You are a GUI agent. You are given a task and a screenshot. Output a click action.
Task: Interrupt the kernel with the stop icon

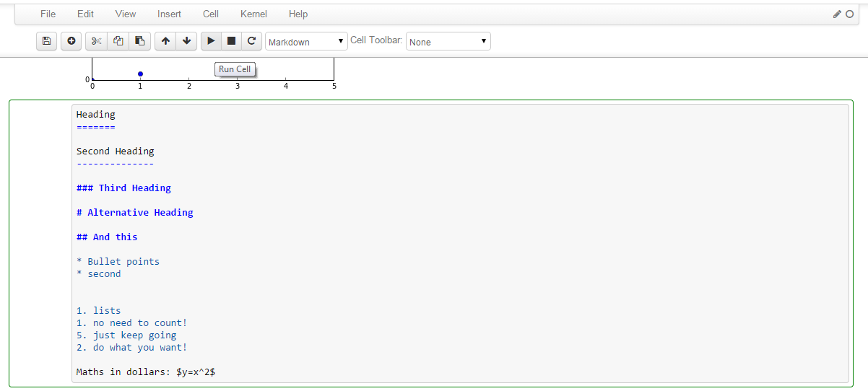[231, 41]
